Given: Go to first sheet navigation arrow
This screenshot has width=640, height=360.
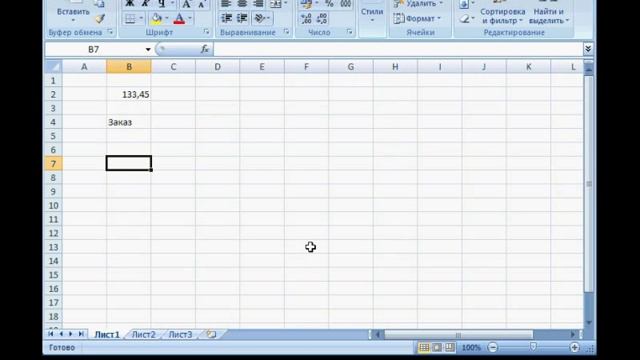Looking at the screenshot, I should [x=51, y=334].
